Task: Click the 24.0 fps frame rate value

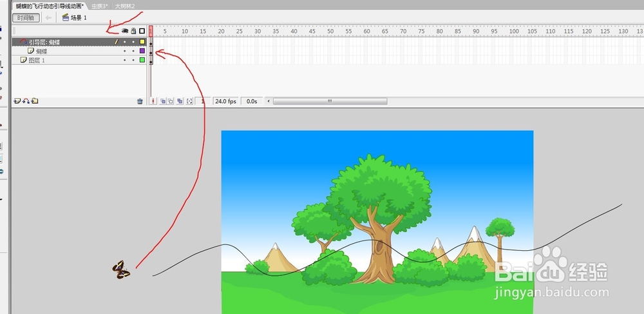Action: pyautogui.click(x=226, y=101)
